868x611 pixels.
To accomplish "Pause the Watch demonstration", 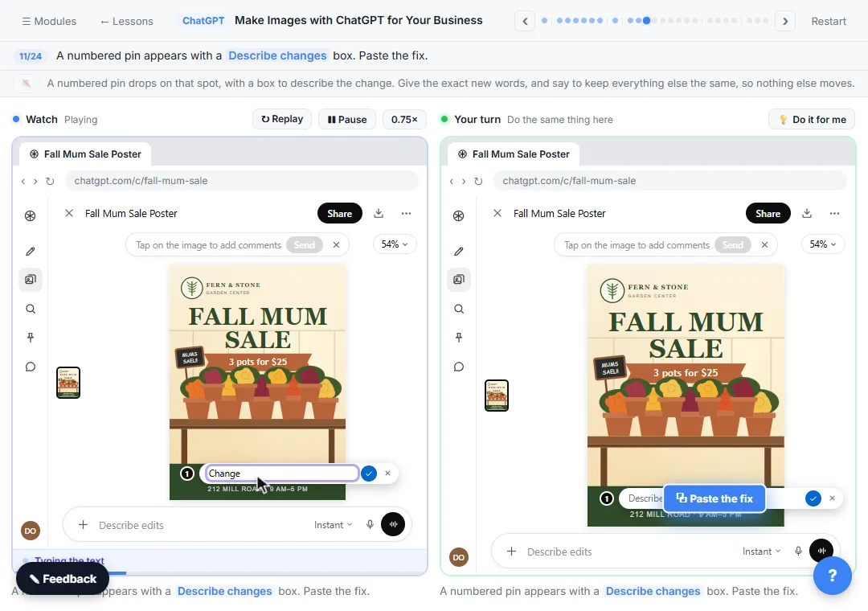I will tap(347, 120).
